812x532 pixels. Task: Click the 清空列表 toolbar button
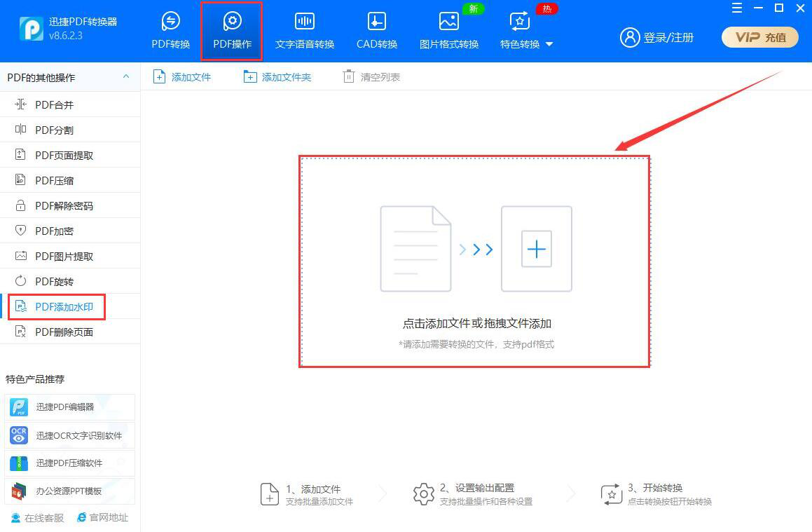[371, 77]
